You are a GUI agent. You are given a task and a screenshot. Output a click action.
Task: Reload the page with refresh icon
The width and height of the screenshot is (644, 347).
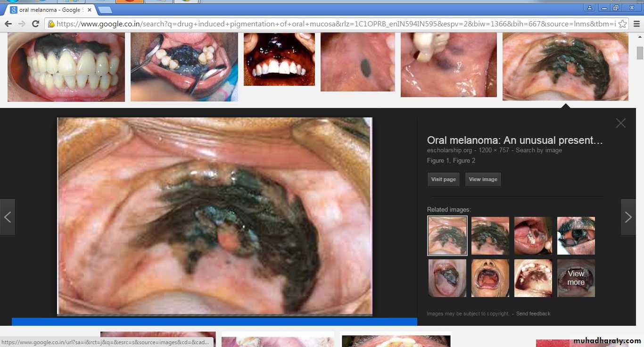35,24
